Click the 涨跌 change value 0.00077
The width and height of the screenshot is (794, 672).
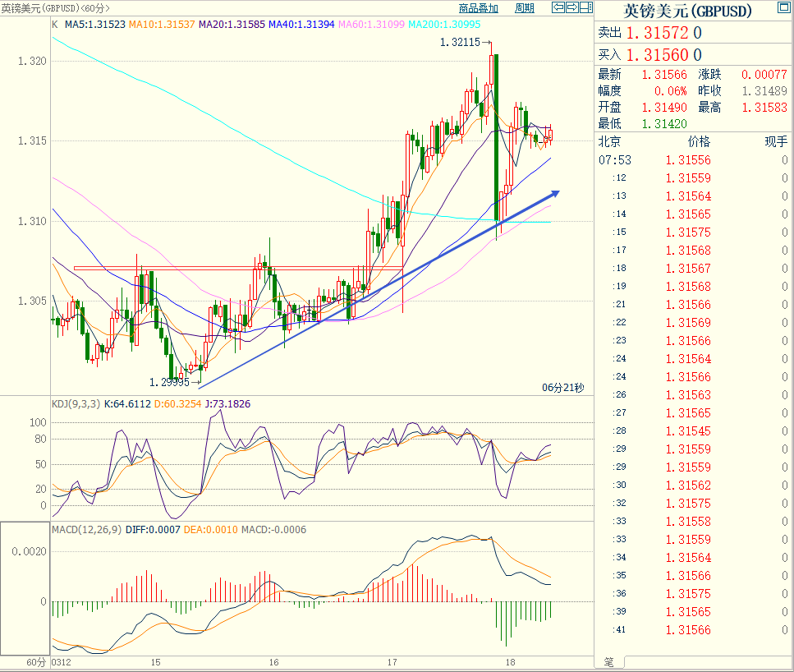pyautogui.click(x=764, y=75)
